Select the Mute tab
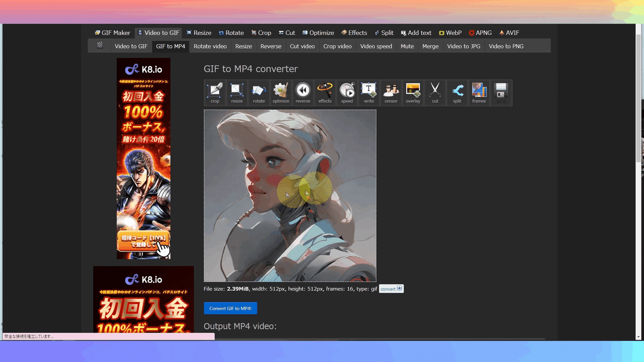 pyautogui.click(x=407, y=46)
